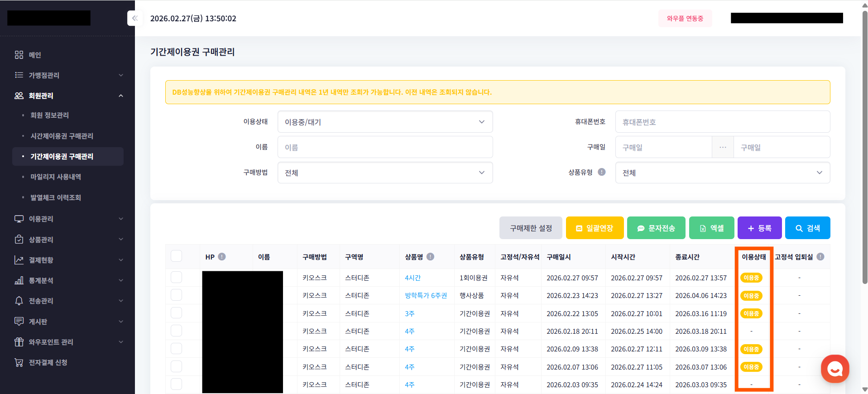Open the orange chat support widget

click(x=834, y=369)
